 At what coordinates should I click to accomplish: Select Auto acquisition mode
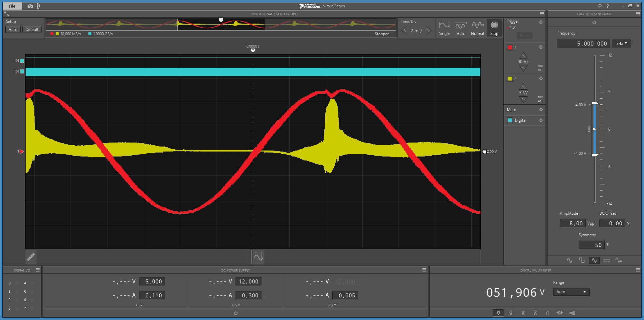pyautogui.click(x=461, y=28)
